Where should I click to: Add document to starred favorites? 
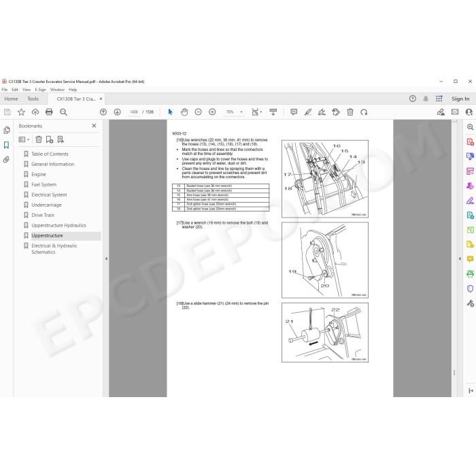pyautogui.click(x=21, y=112)
